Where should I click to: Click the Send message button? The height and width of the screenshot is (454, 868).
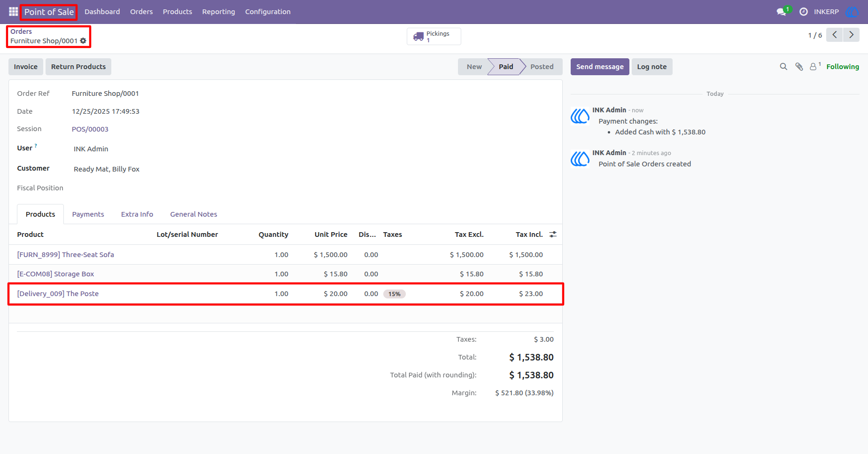coord(600,67)
